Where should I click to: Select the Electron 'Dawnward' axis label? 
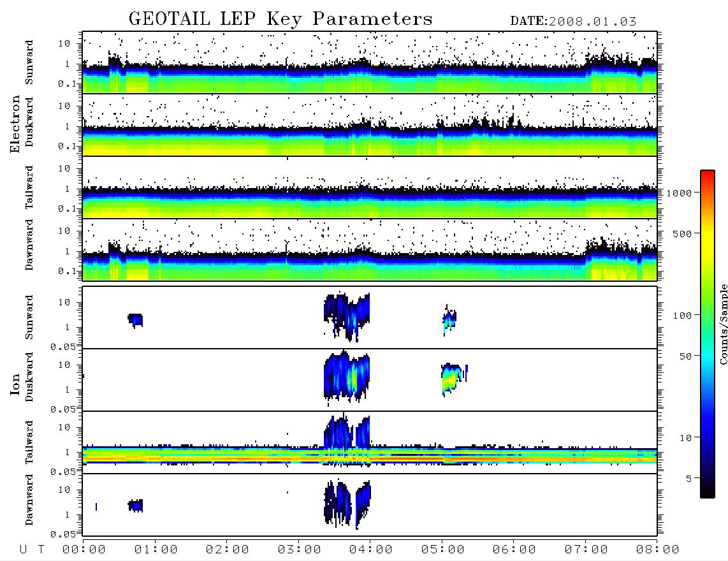tap(29, 245)
